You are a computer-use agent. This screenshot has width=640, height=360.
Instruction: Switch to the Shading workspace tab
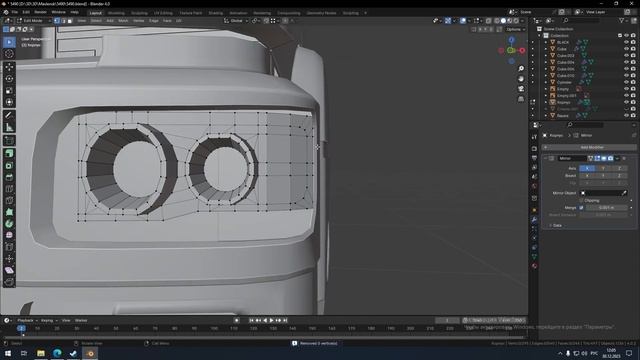tap(216, 13)
